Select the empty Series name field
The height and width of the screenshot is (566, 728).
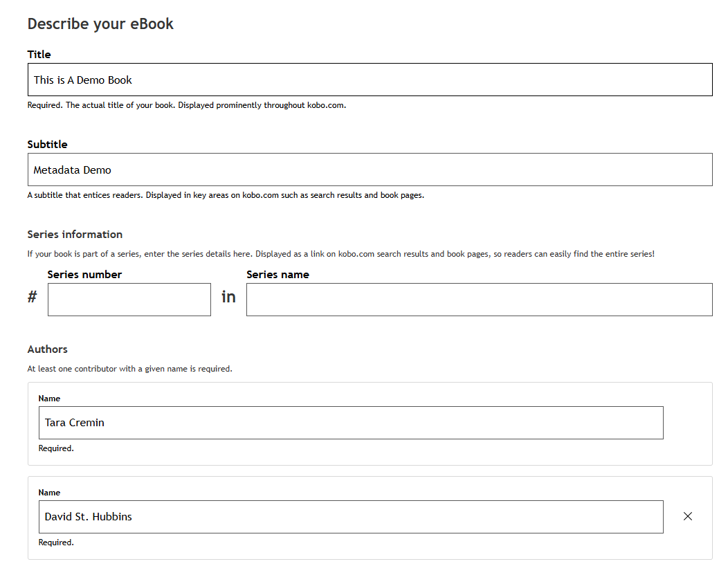[x=479, y=300]
